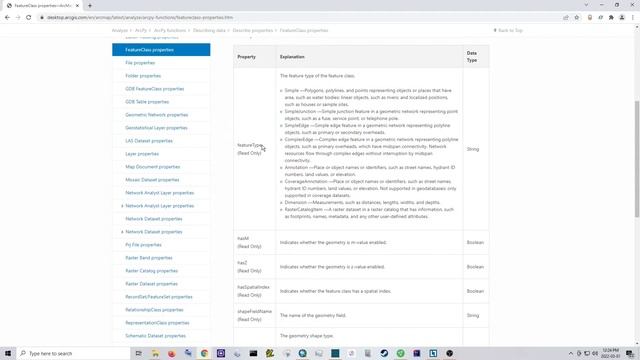This screenshot has width=640, height=360.
Task: Close the FeatureClass properties browser tab
Action: click(77, 6)
